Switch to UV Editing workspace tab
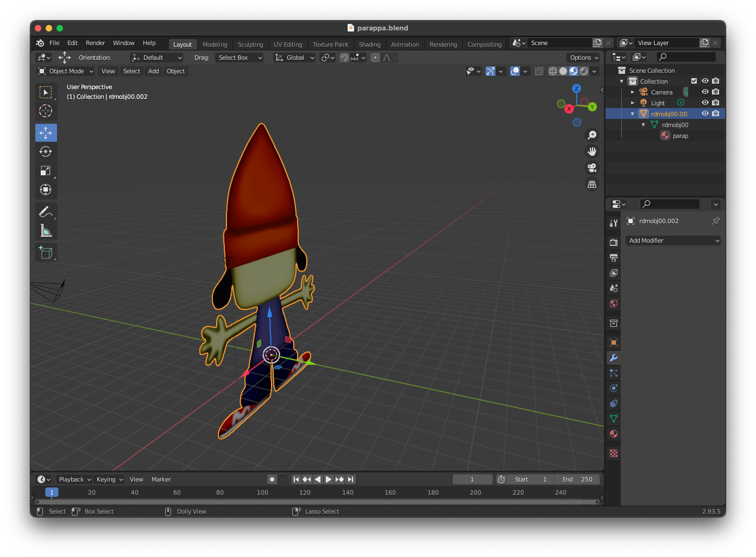Viewport: 756px width, 557px height. click(288, 45)
